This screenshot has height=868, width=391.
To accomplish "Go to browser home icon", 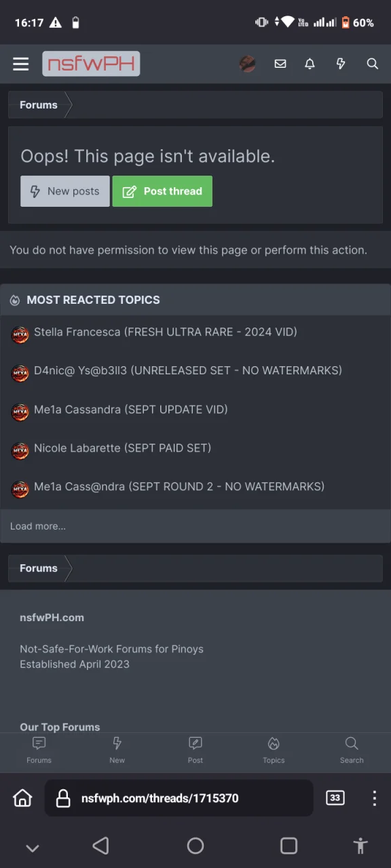I will tap(22, 798).
